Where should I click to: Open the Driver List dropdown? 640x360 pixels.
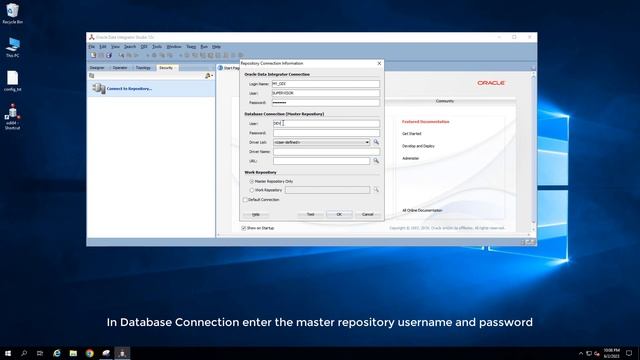point(367,142)
